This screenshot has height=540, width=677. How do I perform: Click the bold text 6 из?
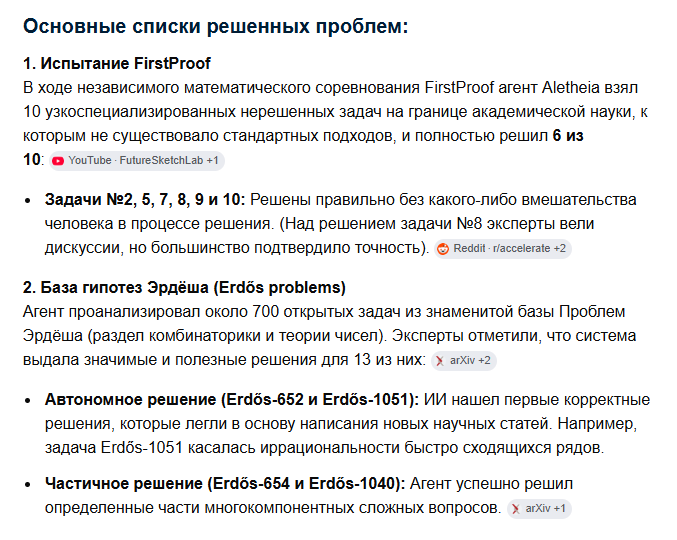click(x=568, y=136)
